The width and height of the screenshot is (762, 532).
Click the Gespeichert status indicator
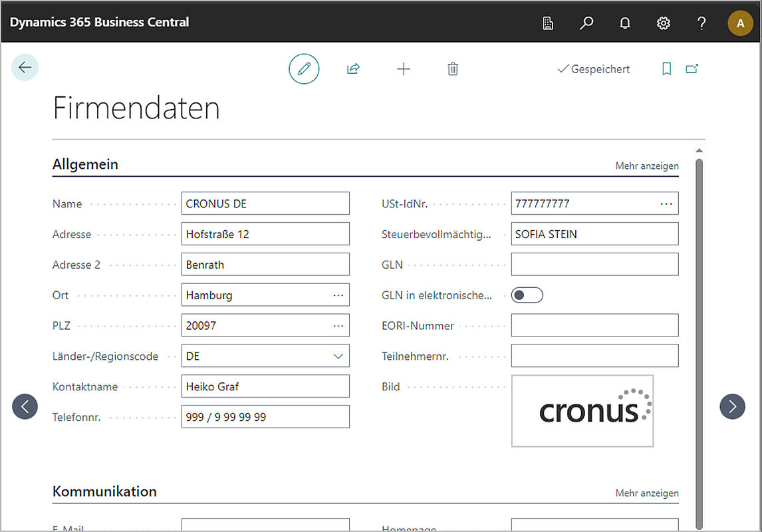pyautogui.click(x=593, y=69)
